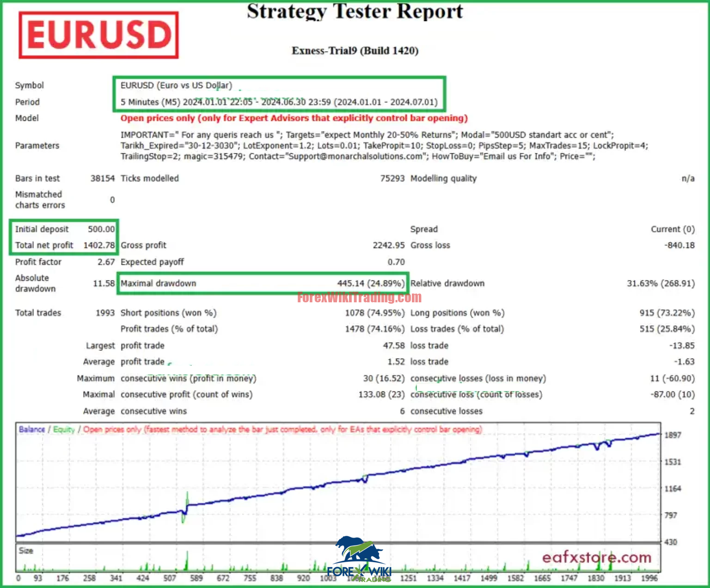
Task: Click the "Expected payoff" label
Action: click(x=152, y=262)
